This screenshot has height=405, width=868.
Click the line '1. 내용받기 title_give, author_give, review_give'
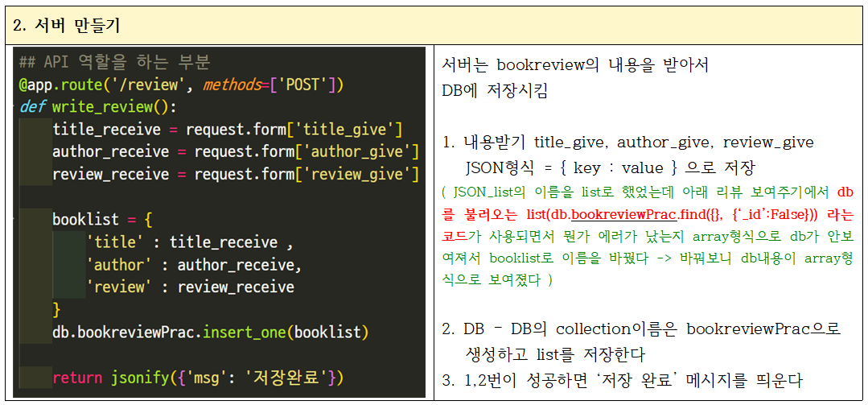click(x=627, y=142)
